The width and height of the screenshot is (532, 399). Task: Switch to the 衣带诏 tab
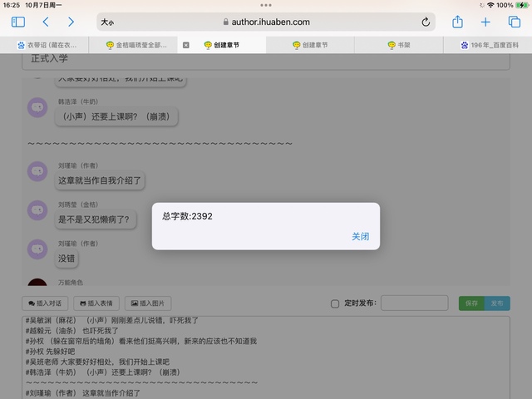[x=50, y=46]
